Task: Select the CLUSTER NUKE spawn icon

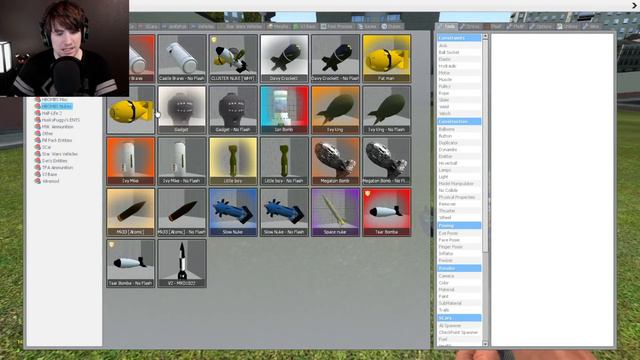Action: [x=233, y=58]
